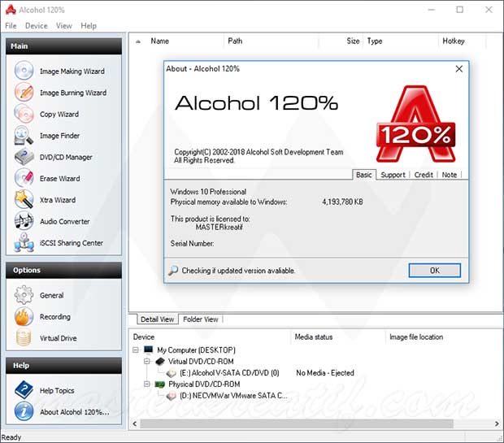Click the Image Burning Wizard label
This screenshot has width=504, height=443.
point(73,93)
